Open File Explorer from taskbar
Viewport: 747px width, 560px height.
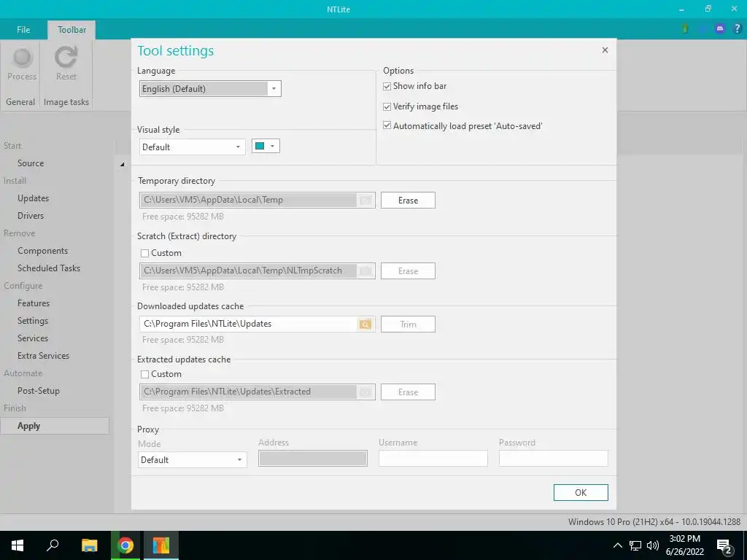89,545
